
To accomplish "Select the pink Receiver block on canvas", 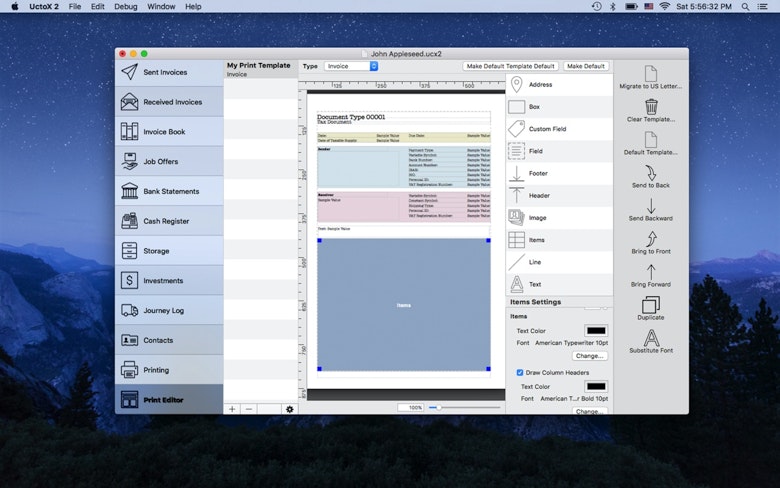I will point(403,207).
